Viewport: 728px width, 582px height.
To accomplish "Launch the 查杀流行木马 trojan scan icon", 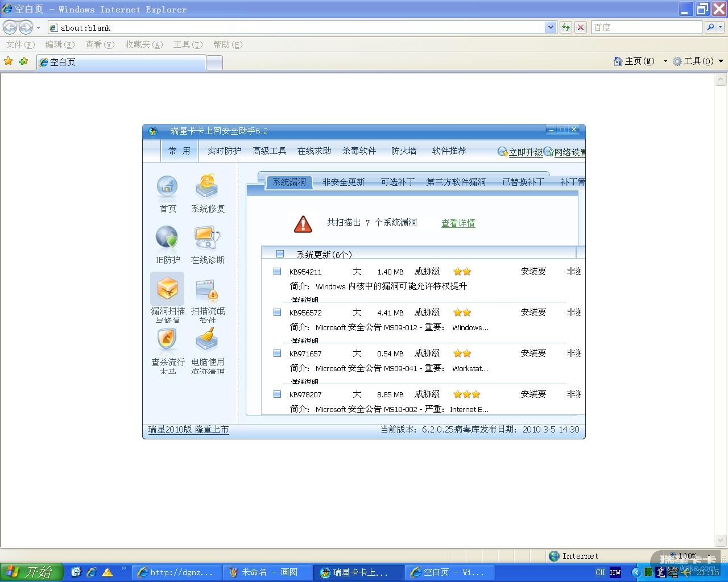I will 167,340.
